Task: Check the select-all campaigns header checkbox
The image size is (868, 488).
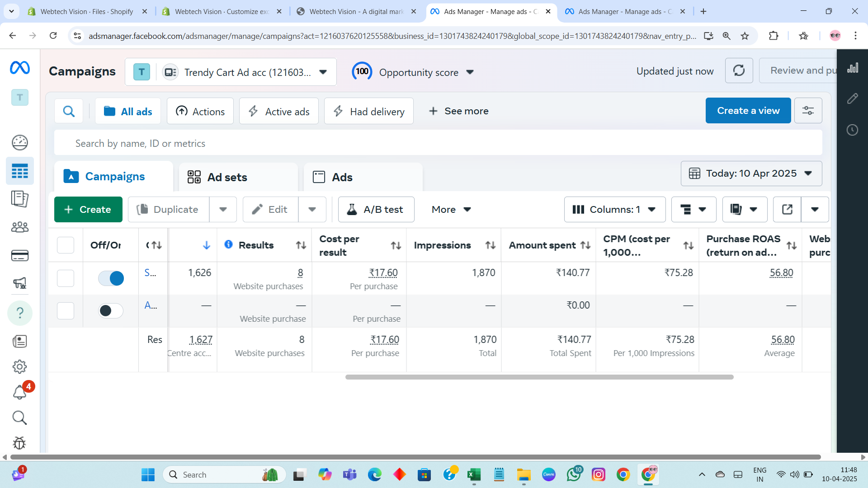Action: 66,245
